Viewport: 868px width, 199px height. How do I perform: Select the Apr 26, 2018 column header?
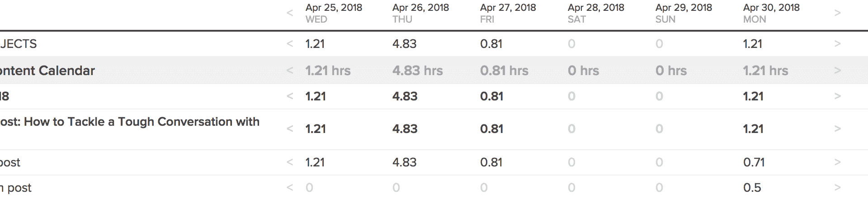[x=420, y=13]
